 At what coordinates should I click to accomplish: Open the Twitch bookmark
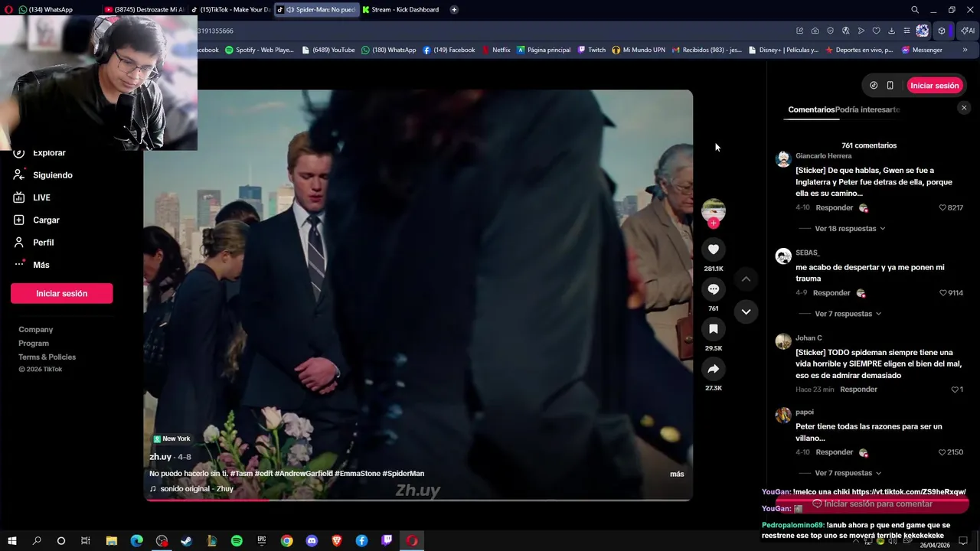592,50
